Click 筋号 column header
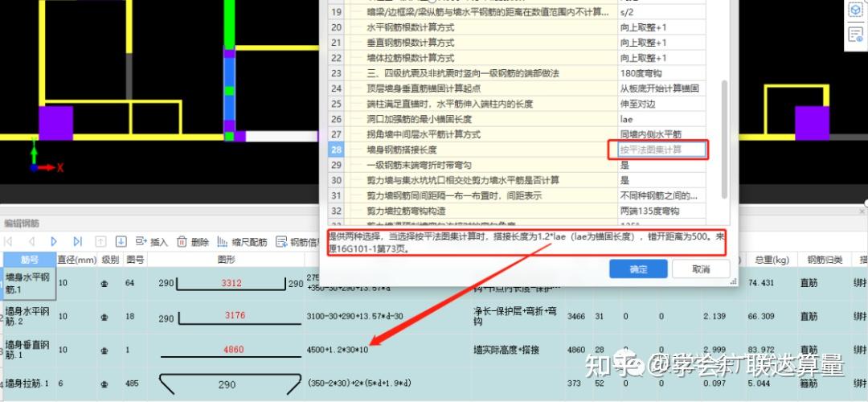This screenshot has height=402, width=868. (30, 259)
